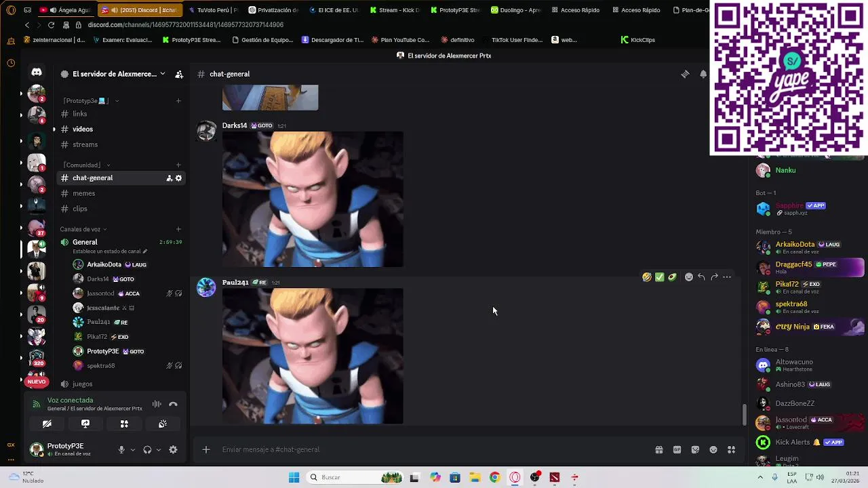Screen dimensions: 868x488
Task: Mute microphone in user panel
Action: pos(121,449)
